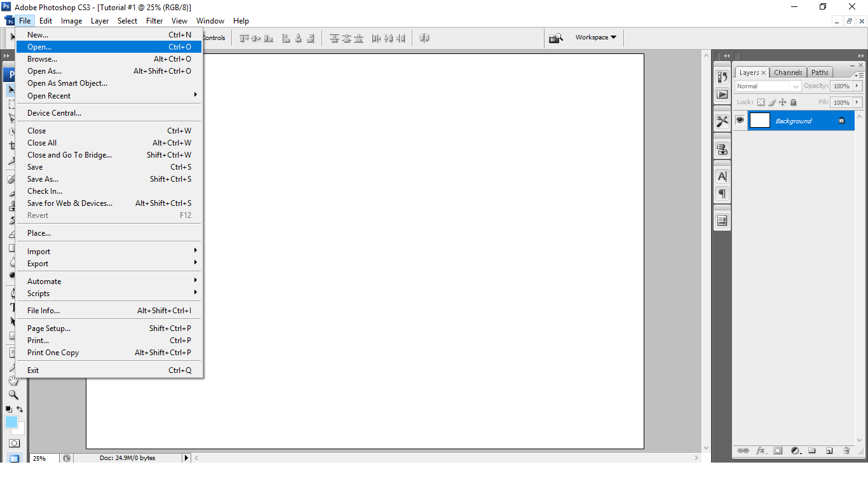Select the Hand tool
Image resolution: width=868 pixels, height=488 pixels.
tap(13, 381)
